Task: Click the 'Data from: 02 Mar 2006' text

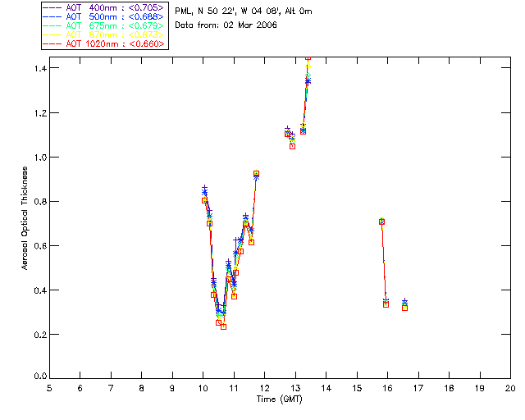Action: (x=226, y=25)
